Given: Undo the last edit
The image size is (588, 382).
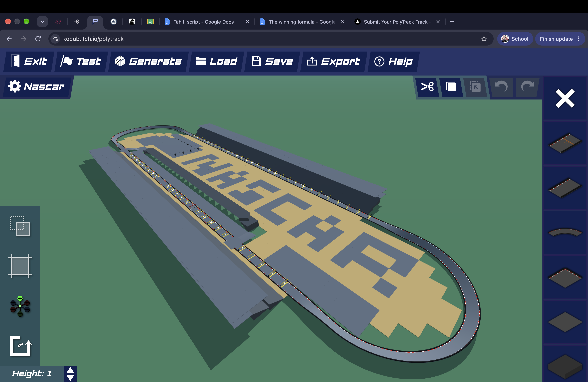Looking at the screenshot, I should click(x=501, y=87).
